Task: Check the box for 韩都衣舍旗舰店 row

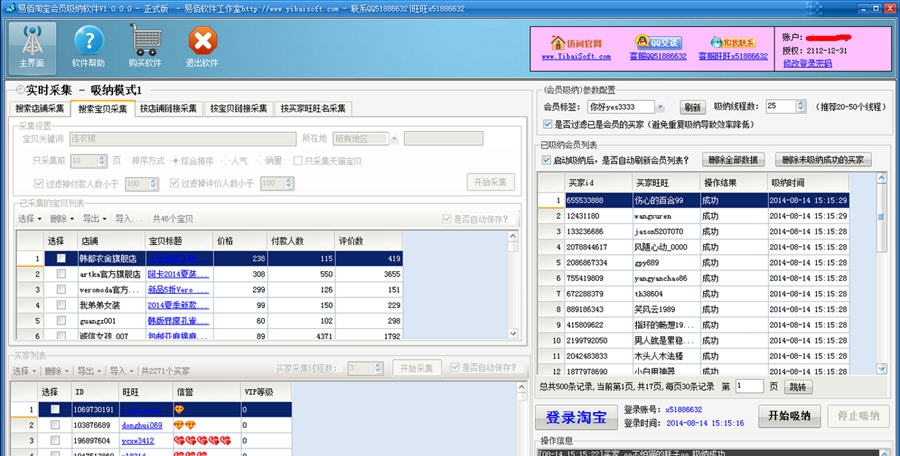Action: click(x=61, y=259)
